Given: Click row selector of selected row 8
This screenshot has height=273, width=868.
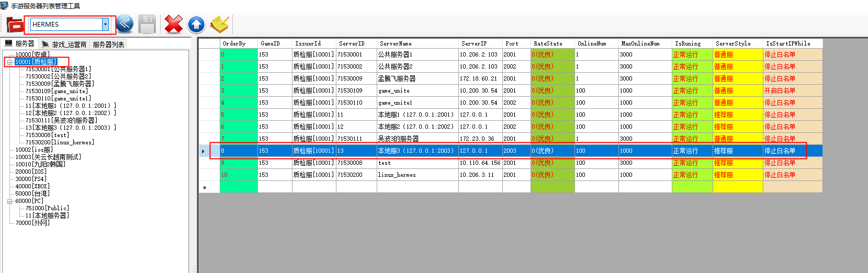Looking at the screenshot, I should 204,151.
